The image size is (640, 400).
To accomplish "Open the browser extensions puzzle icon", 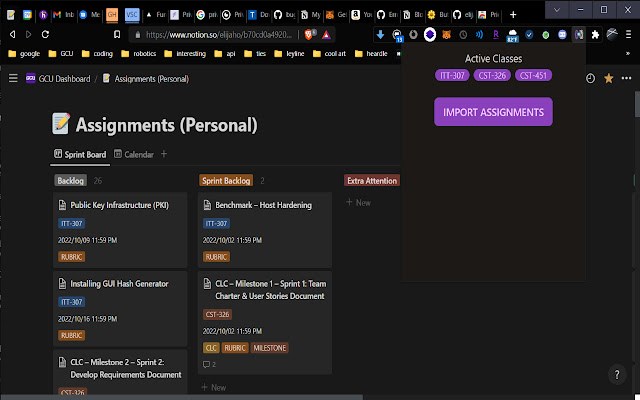I will click(595, 35).
